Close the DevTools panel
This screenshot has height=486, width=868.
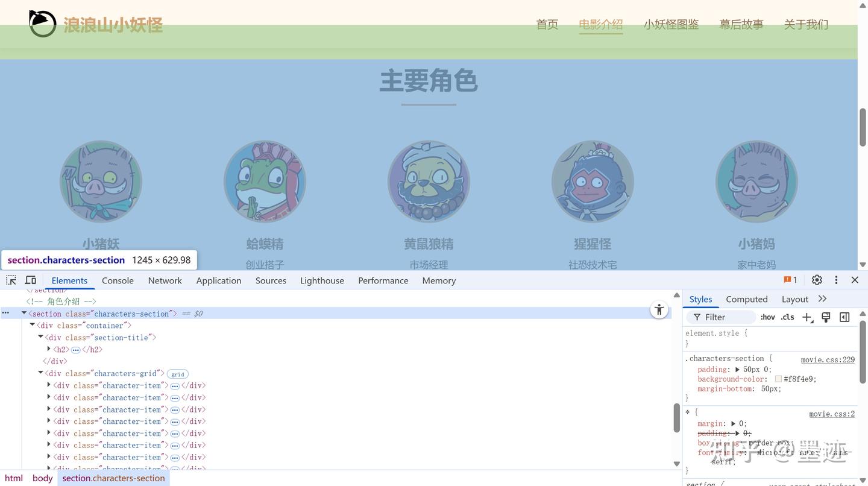(x=855, y=280)
